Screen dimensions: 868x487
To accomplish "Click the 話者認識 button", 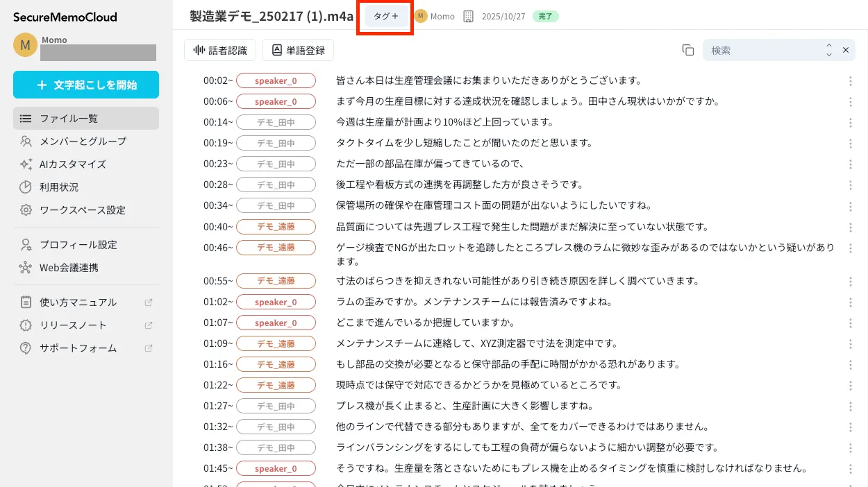I will [220, 50].
